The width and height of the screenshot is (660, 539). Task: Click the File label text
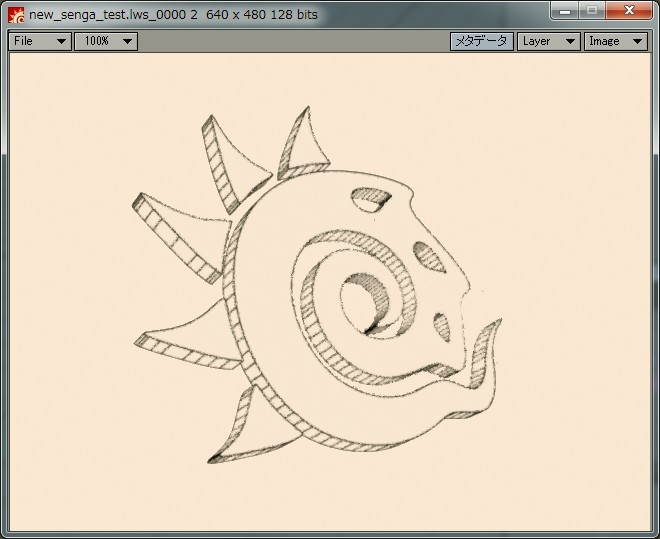click(23, 41)
